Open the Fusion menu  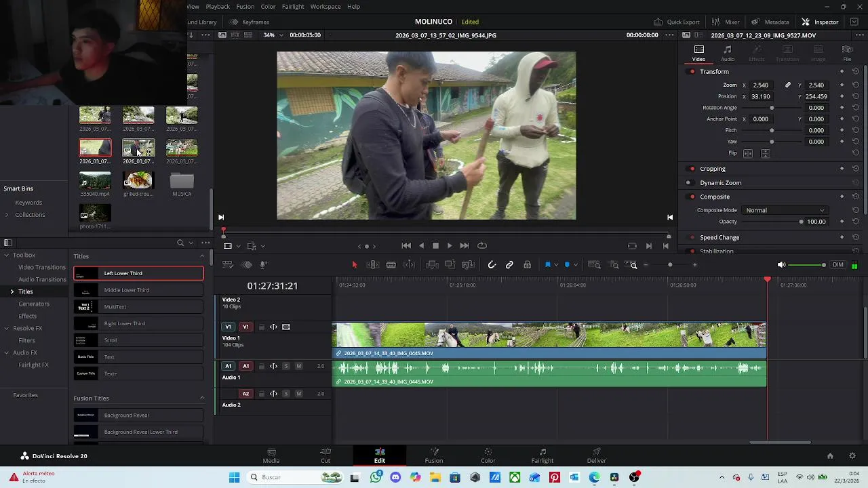pos(245,7)
